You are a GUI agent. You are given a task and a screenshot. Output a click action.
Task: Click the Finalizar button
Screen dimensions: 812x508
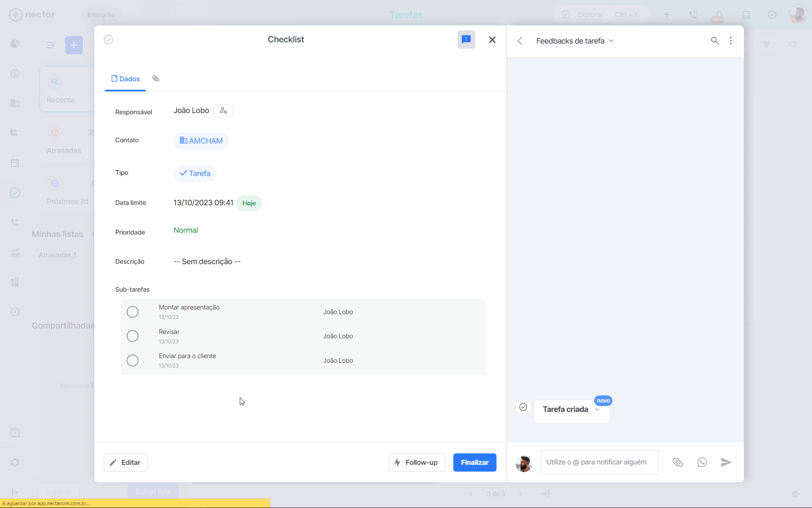[475, 463]
